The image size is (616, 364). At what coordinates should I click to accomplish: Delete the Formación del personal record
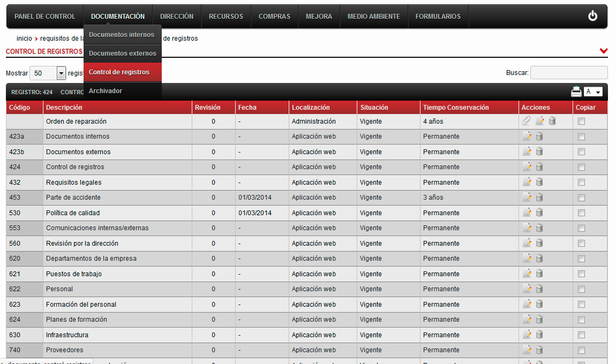click(x=539, y=304)
